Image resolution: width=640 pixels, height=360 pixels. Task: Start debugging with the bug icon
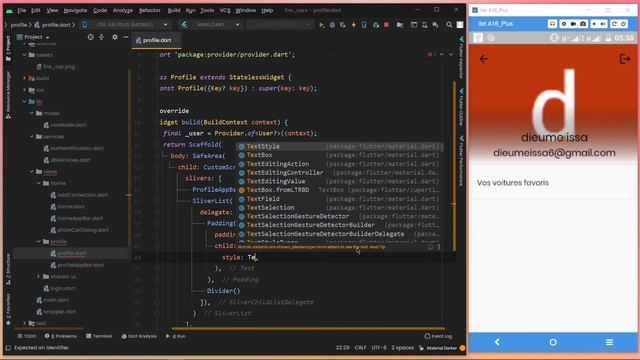332,25
